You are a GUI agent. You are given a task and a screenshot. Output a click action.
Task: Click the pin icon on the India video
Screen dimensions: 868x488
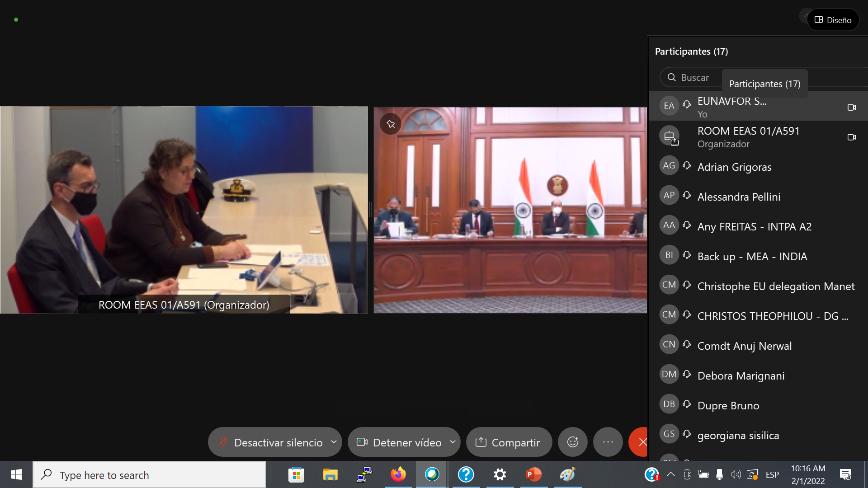click(391, 124)
